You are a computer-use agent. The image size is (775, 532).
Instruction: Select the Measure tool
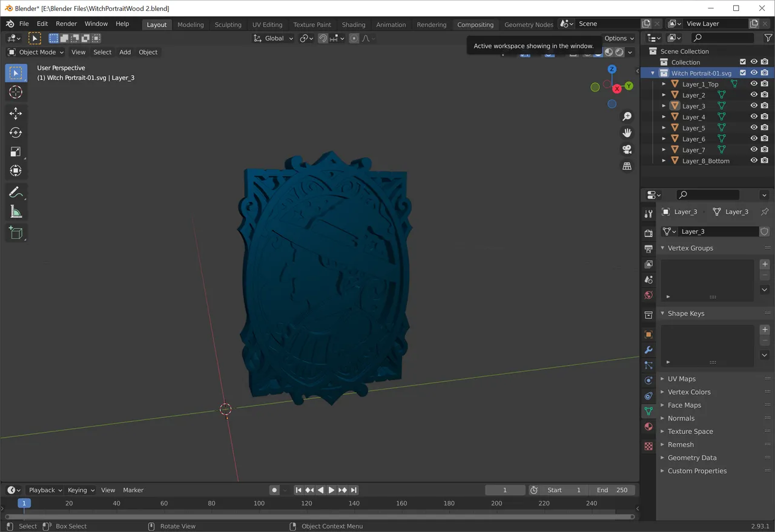tap(16, 211)
